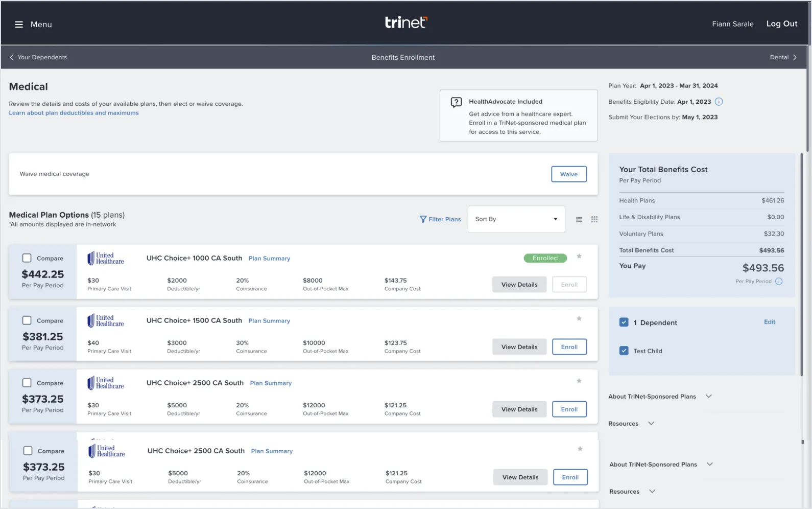Image resolution: width=812 pixels, height=509 pixels.
Task: Click the Waive button
Action: click(569, 174)
